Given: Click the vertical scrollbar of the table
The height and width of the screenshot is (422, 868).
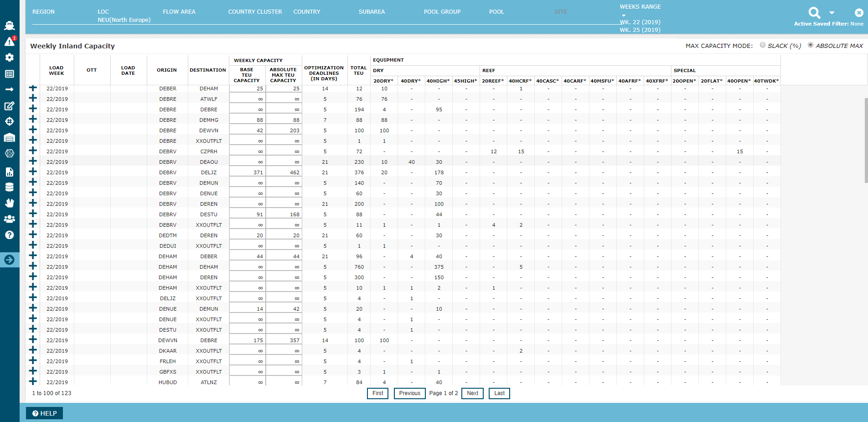Looking at the screenshot, I should 866,141.
